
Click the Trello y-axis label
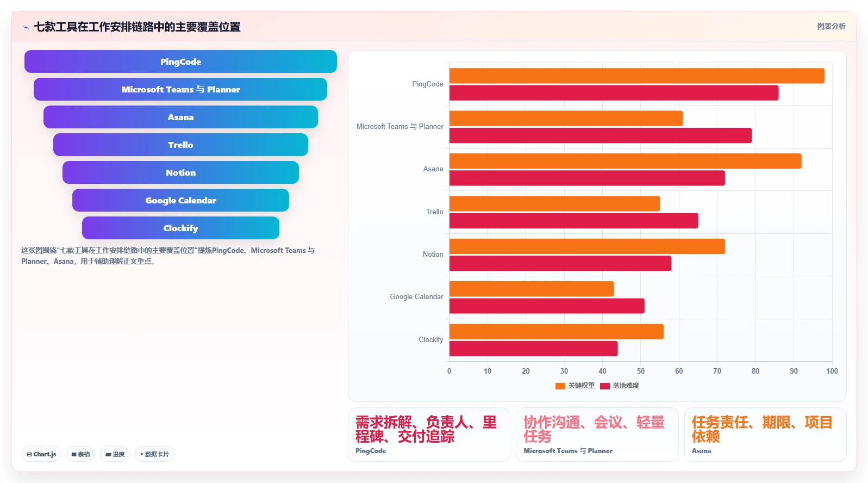pyautogui.click(x=434, y=212)
